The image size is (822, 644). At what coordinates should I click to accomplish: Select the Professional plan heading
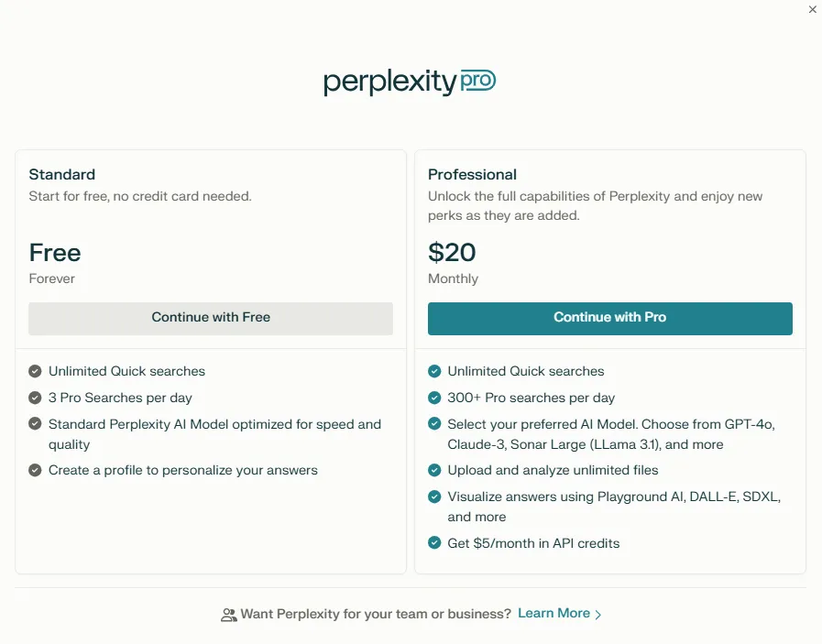(x=472, y=174)
